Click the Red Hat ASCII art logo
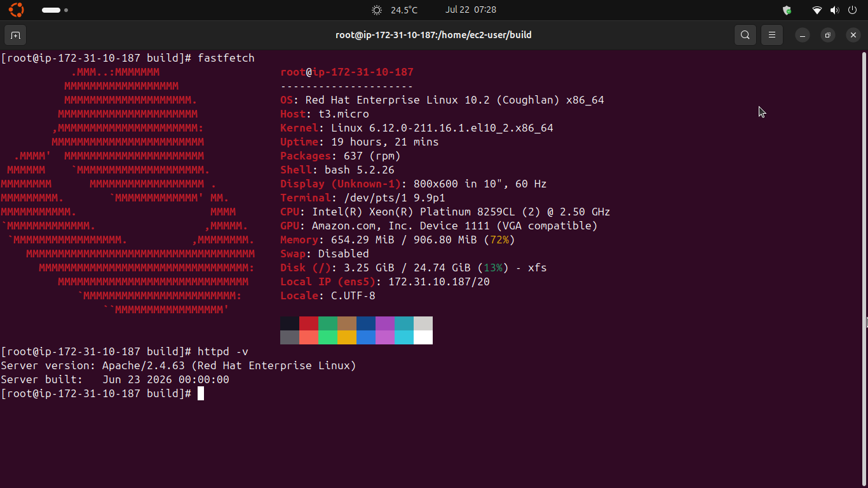Image resolution: width=868 pixels, height=488 pixels. tap(128, 191)
